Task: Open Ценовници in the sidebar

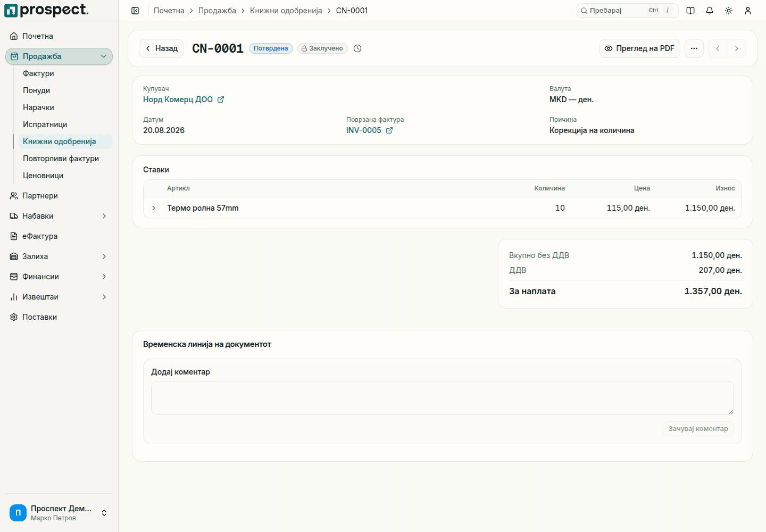Action: pos(65,176)
